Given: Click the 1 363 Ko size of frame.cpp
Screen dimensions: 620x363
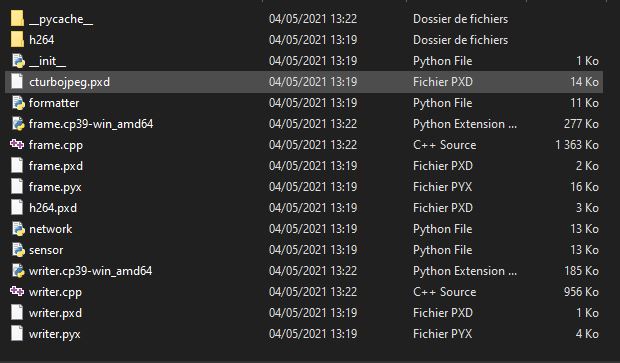Looking at the screenshot, I should coord(577,145).
